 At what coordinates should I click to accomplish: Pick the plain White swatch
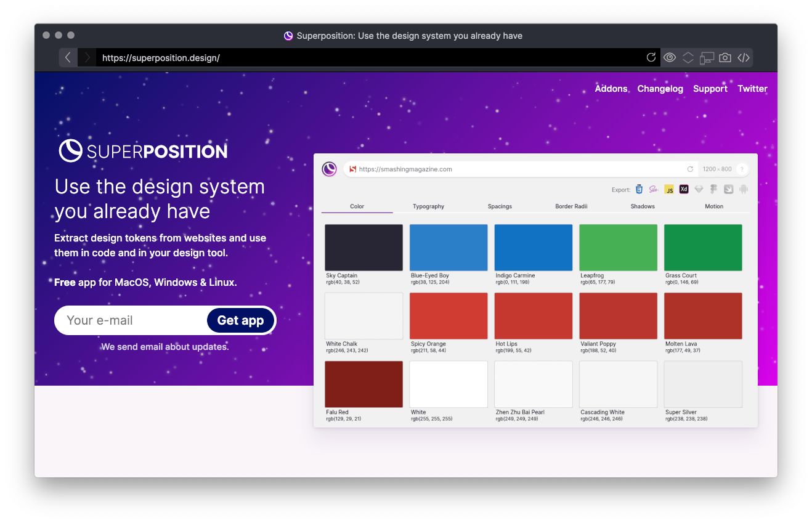[449, 384]
